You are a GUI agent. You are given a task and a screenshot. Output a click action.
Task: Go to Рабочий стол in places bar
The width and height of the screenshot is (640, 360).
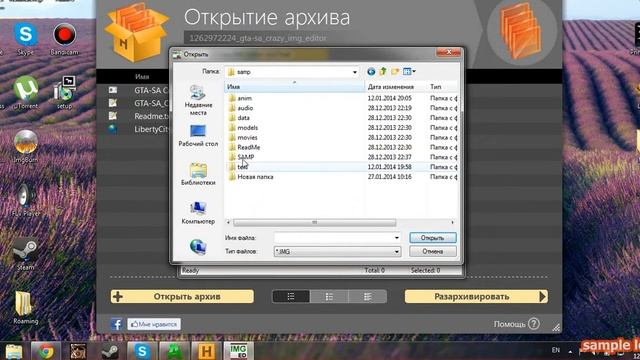point(198,136)
